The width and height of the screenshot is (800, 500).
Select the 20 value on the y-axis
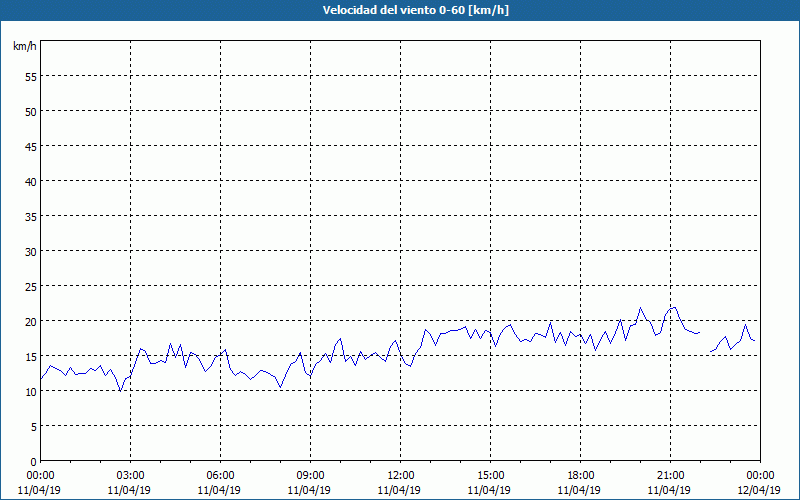coord(31,321)
